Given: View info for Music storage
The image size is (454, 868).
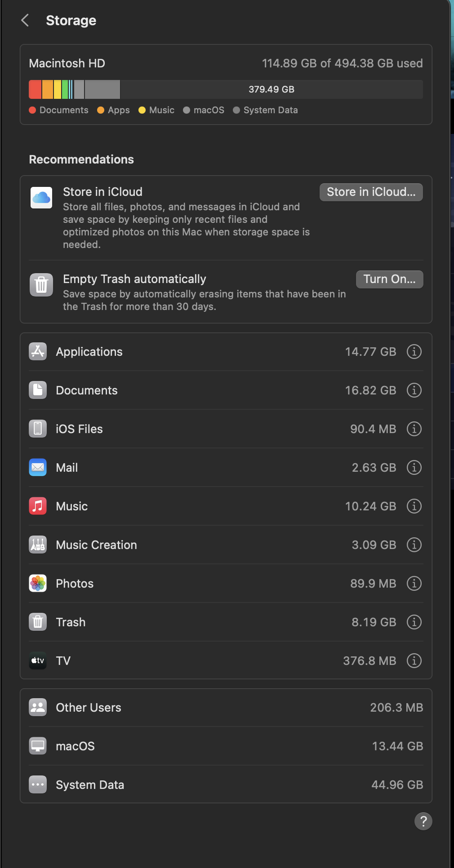Looking at the screenshot, I should pyautogui.click(x=414, y=506).
